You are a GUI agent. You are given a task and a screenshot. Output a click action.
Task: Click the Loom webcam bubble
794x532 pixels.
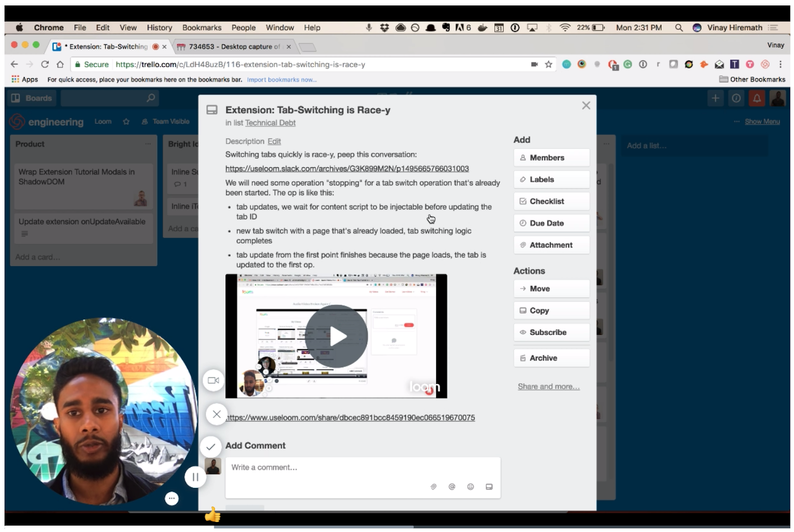(x=104, y=411)
